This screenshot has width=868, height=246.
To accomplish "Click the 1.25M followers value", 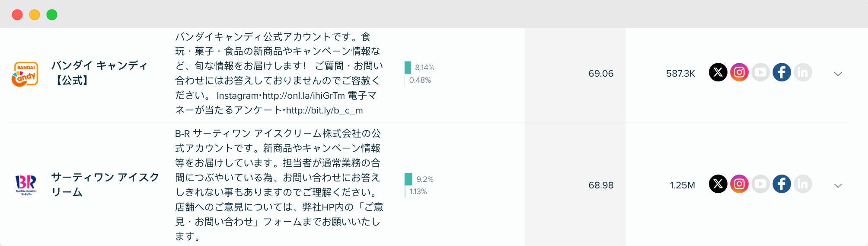I will [x=682, y=185].
